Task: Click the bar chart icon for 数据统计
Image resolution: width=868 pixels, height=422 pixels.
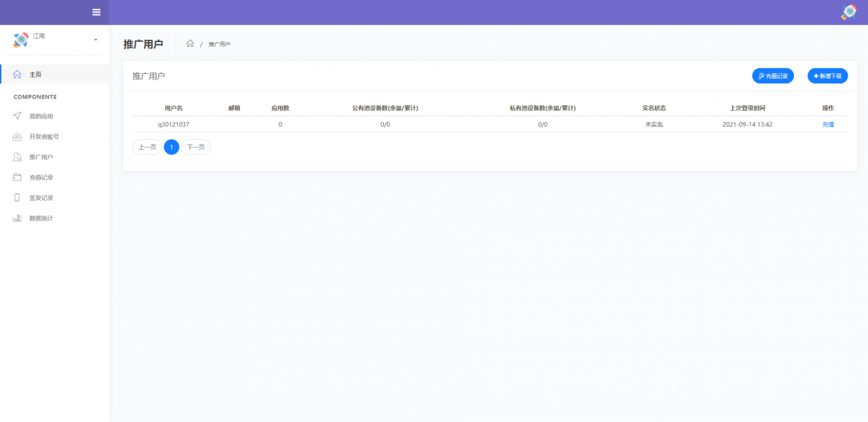Action: click(17, 218)
